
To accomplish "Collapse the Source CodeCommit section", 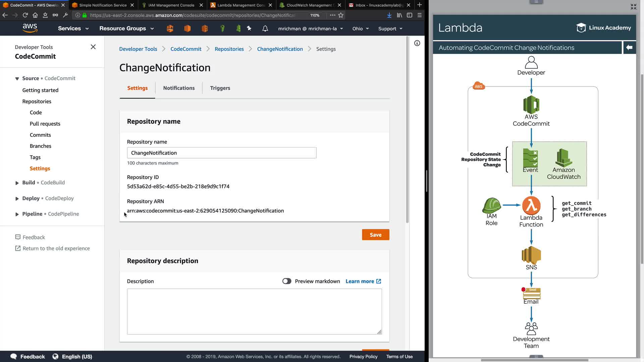I will point(17,78).
